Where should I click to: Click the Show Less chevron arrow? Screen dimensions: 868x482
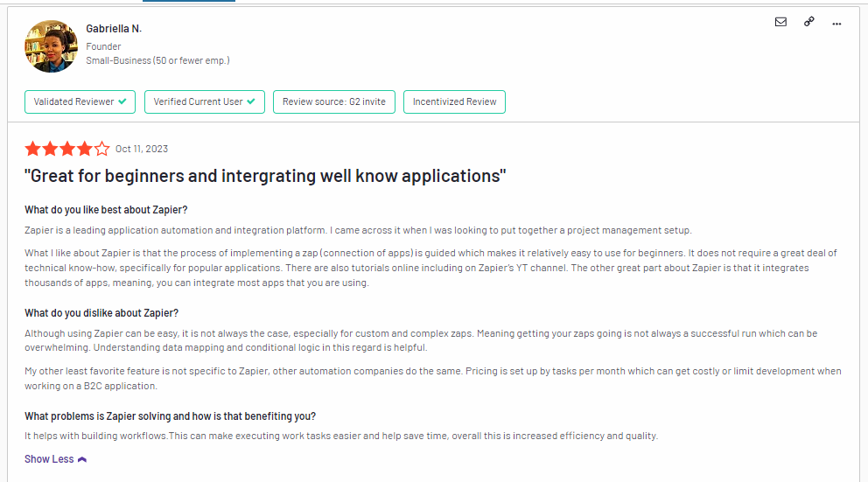(82, 459)
